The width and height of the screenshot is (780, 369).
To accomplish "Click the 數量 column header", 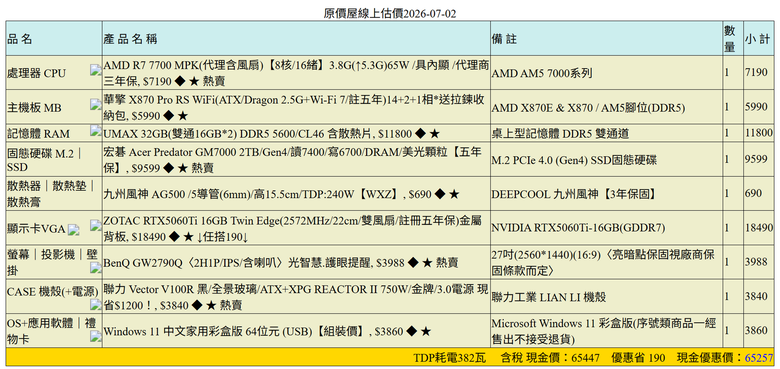I will click(730, 39).
